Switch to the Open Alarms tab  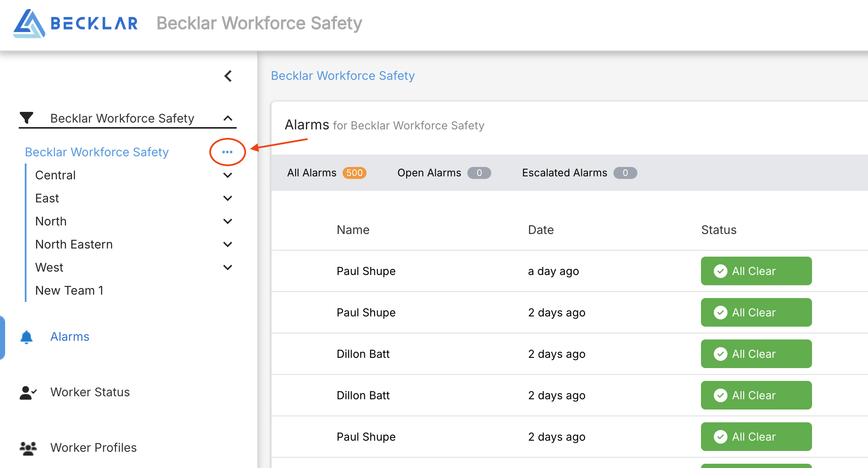(444, 173)
